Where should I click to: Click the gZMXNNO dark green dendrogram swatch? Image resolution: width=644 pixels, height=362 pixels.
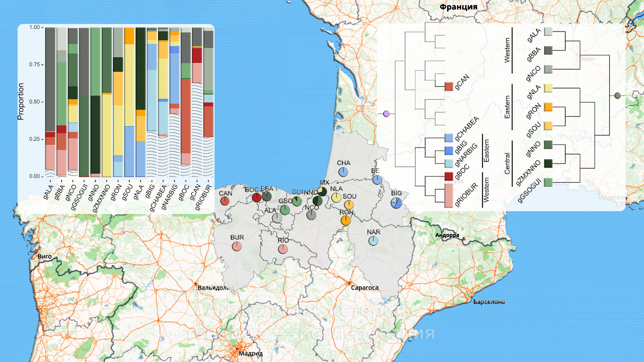coord(548,163)
